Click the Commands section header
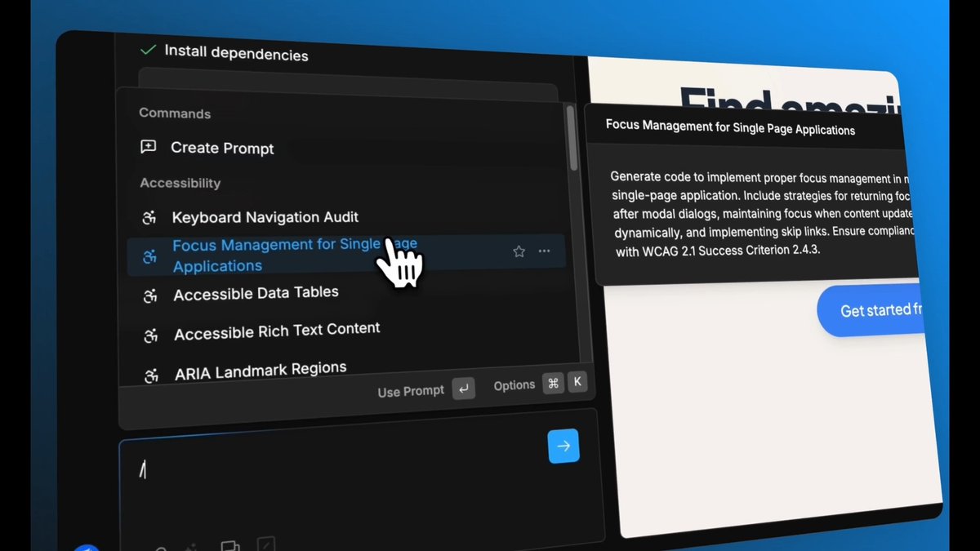This screenshot has width=980, height=551. [x=175, y=113]
